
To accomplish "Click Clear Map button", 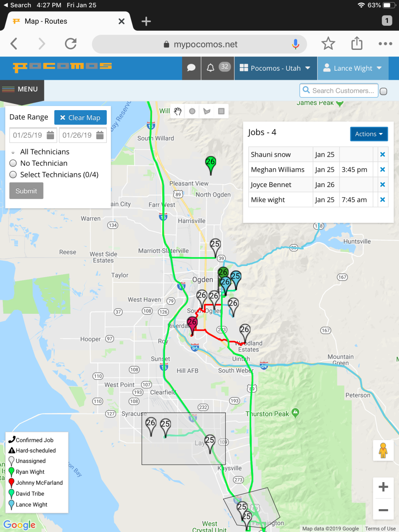I will click(x=80, y=118).
